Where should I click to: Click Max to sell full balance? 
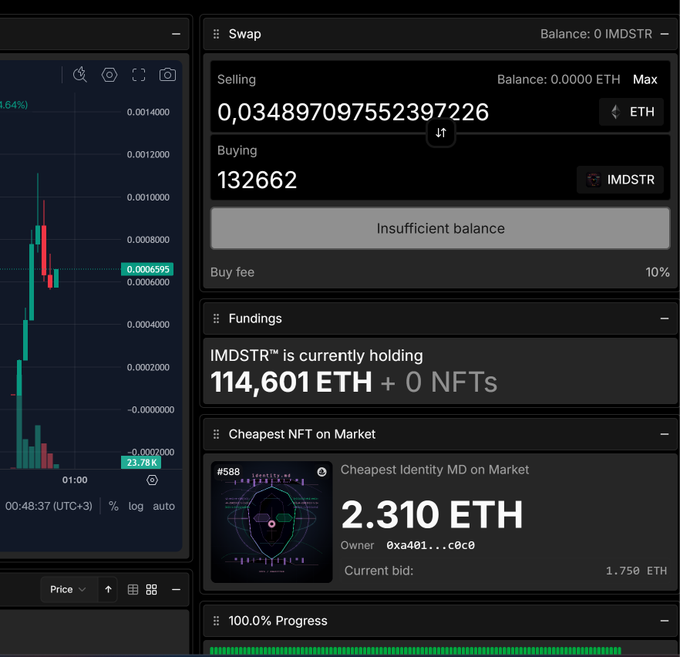pyautogui.click(x=645, y=79)
